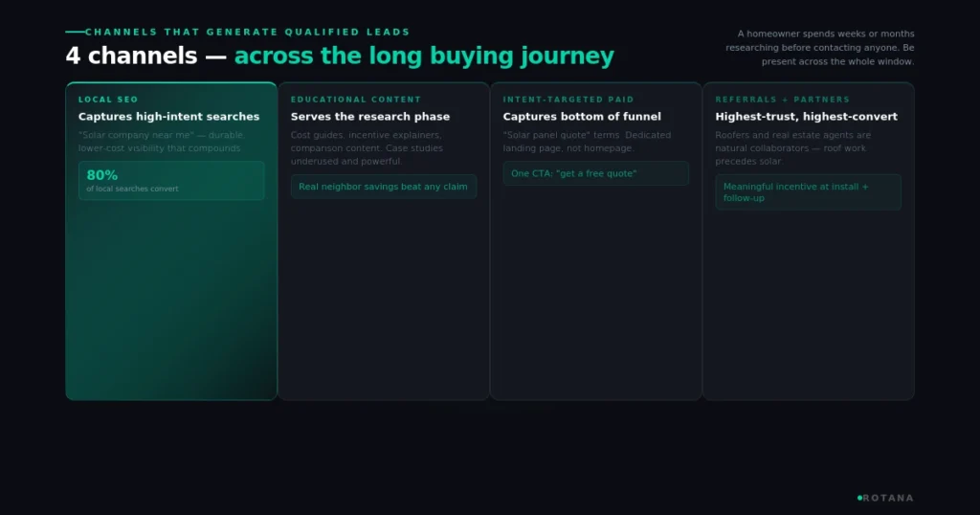Click the Intent-Targeted Paid label

click(568, 100)
